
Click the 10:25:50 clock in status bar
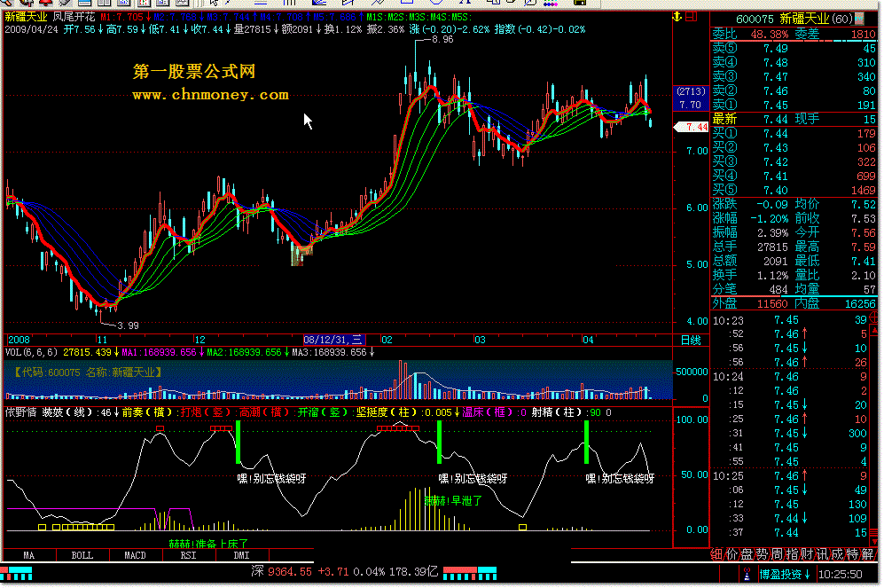(x=840, y=575)
